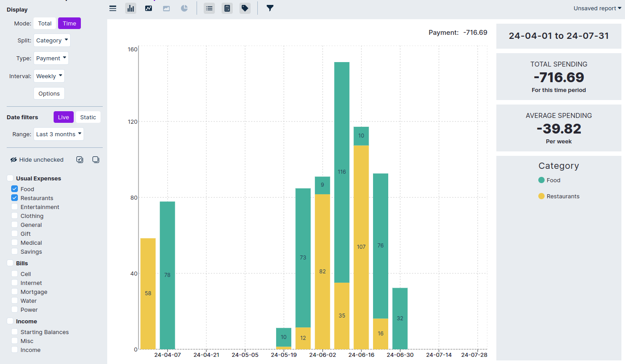Open the hamburger menu icon
Screen dimensions: 625x364
113,8
